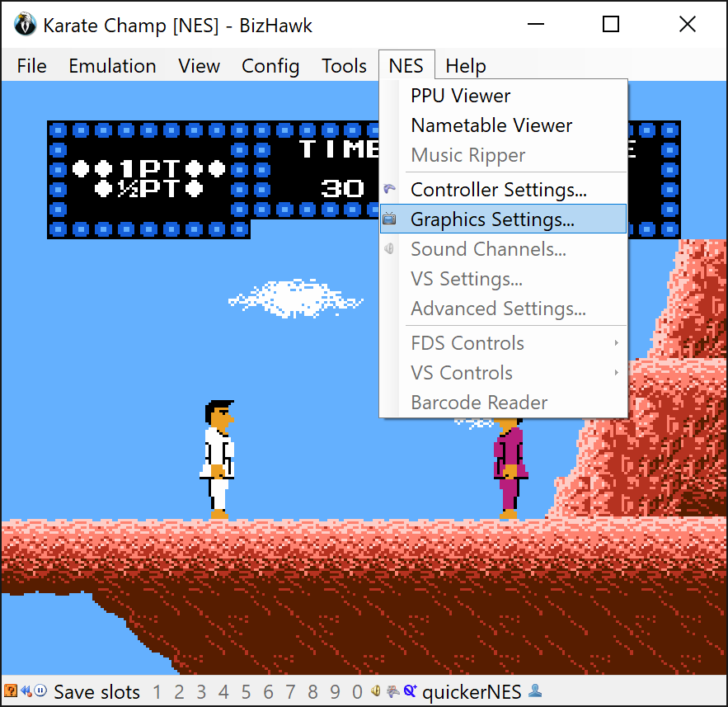This screenshot has width=728, height=707.
Task: Expand the VS Controls submenu arrow
Action: [x=616, y=373]
